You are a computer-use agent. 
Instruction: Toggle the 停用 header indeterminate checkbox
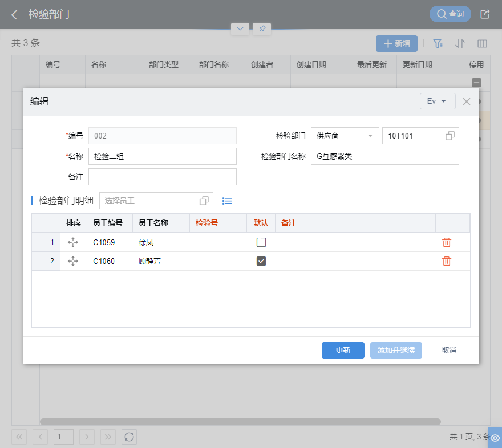tap(476, 83)
